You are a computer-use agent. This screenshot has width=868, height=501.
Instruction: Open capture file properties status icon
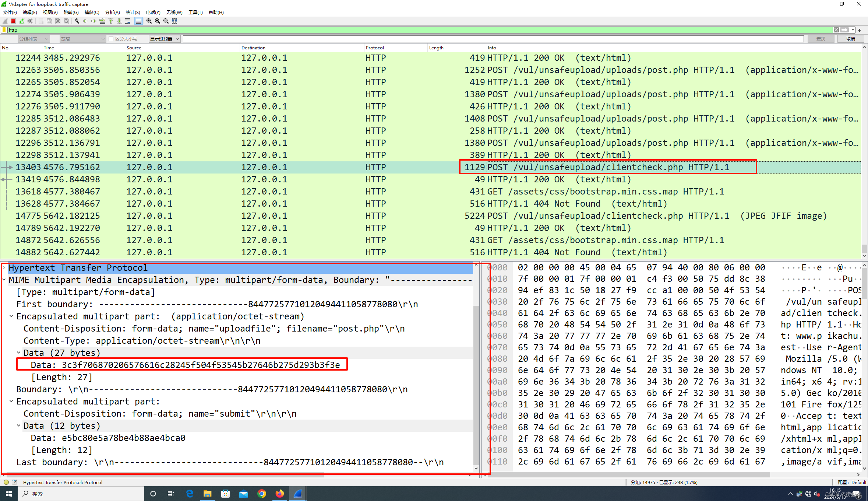pyautogui.click(x=15, y=482)
